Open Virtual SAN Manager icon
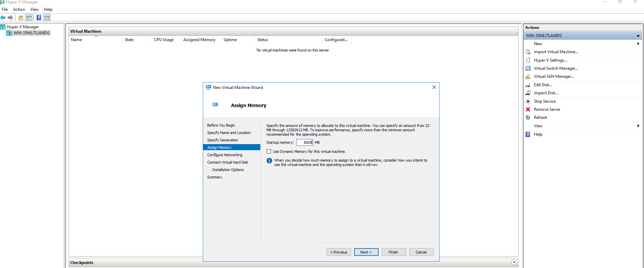The image size is (644, 268). 528,76
